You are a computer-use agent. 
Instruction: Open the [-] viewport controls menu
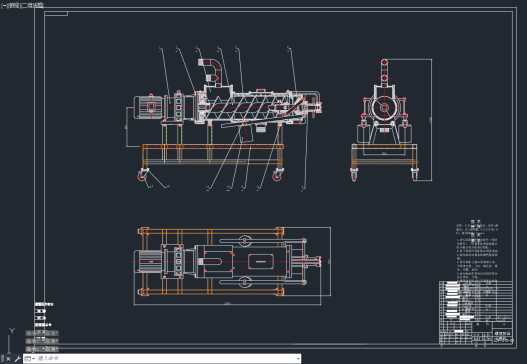[3, 6]
